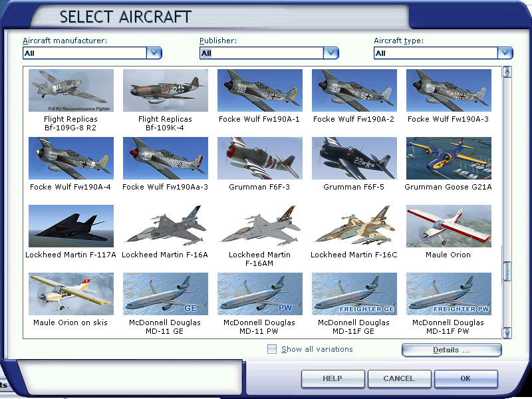Pick the MD-11F GE freighter thumbnail
This screenshot has height=399, width=532.
click(354, 294)
